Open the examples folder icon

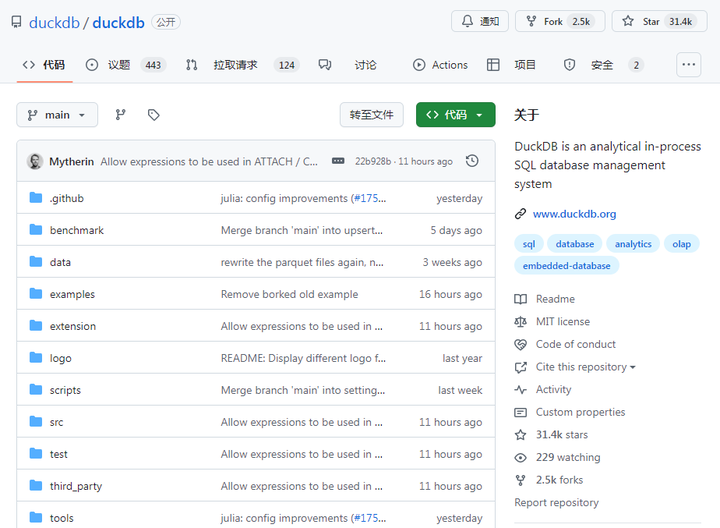[x=36, y=294]
